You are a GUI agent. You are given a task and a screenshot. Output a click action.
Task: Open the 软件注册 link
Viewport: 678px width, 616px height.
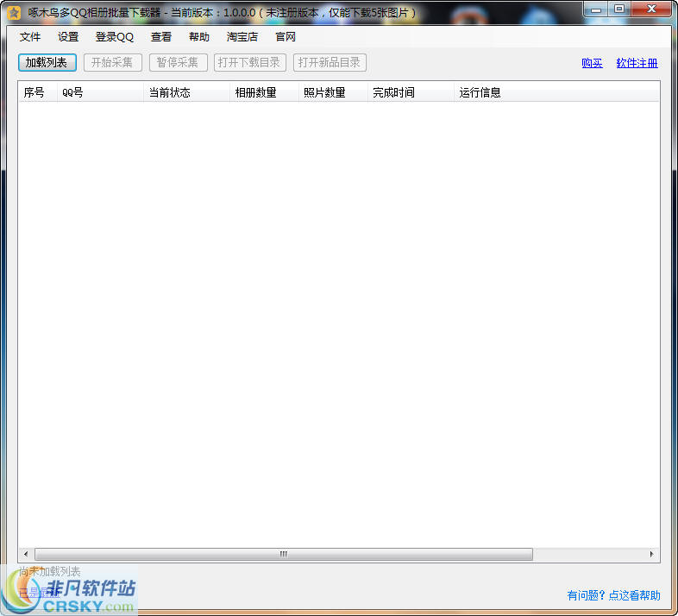coord(637,63)
